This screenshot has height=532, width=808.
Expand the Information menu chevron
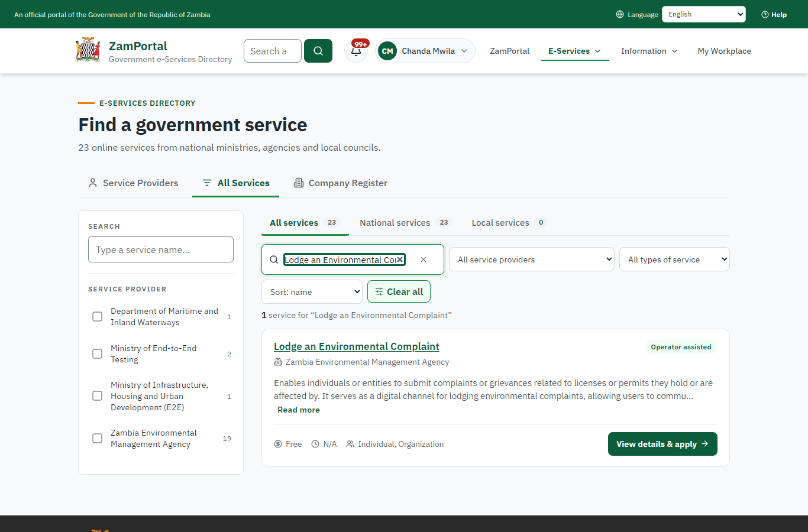(x=674, y=51)
